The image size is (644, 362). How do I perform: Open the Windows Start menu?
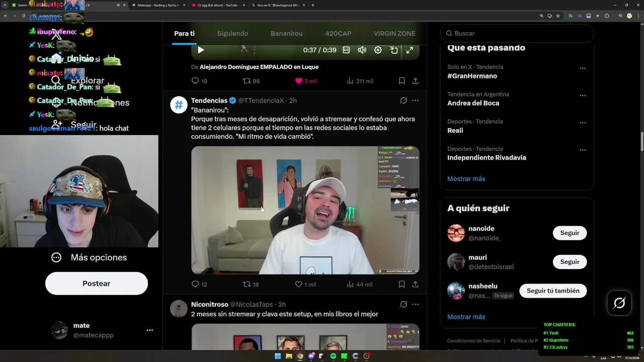coord(278,356)
